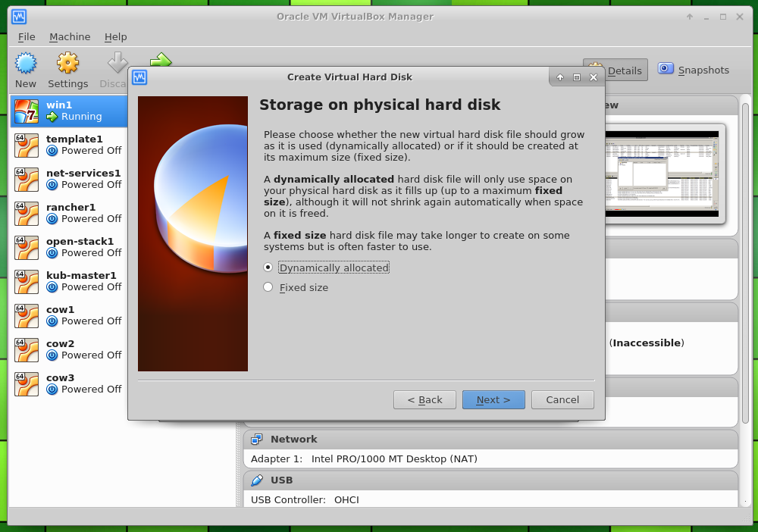Click the rancher1 VM OS icon
Image resolution: width=758 pixels, height=532 pixels.
26,213
